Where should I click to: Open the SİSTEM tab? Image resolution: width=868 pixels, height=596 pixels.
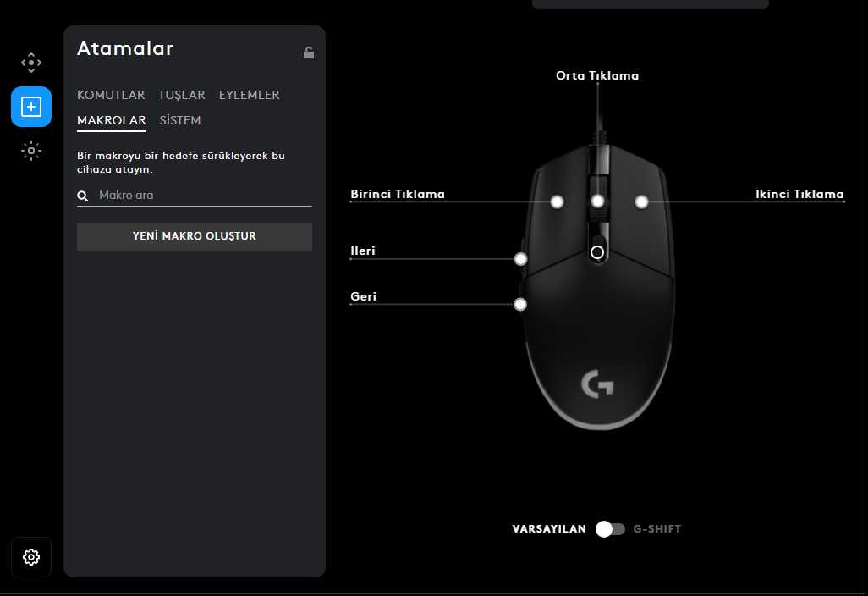[180, 120]
